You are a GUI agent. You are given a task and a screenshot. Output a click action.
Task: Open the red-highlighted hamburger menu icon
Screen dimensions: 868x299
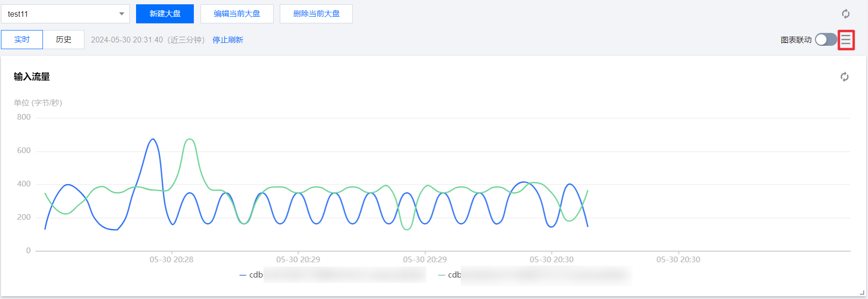click(x=846, y=40)
